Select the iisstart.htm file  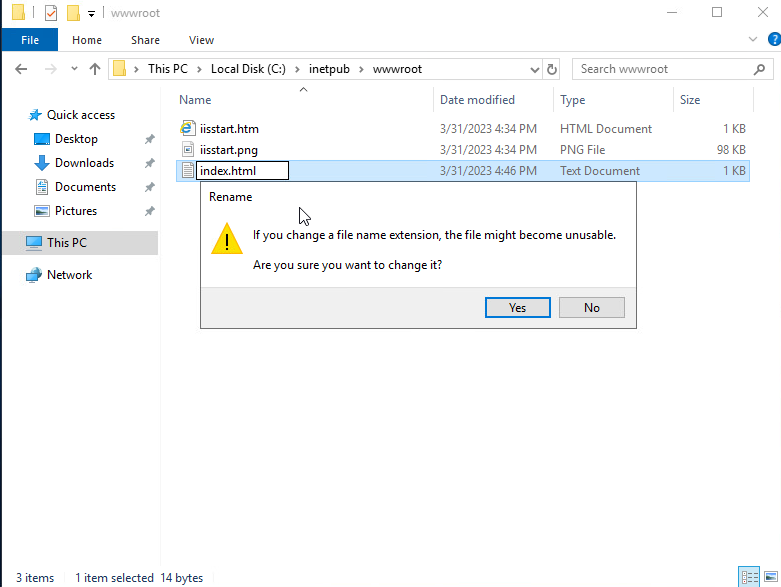pos(229,129)
